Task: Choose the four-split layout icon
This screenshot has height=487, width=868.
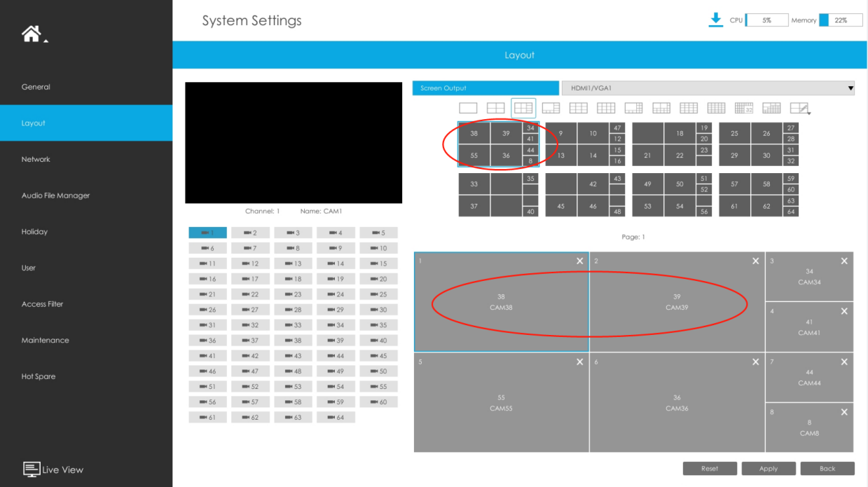Action: point(496,108)
